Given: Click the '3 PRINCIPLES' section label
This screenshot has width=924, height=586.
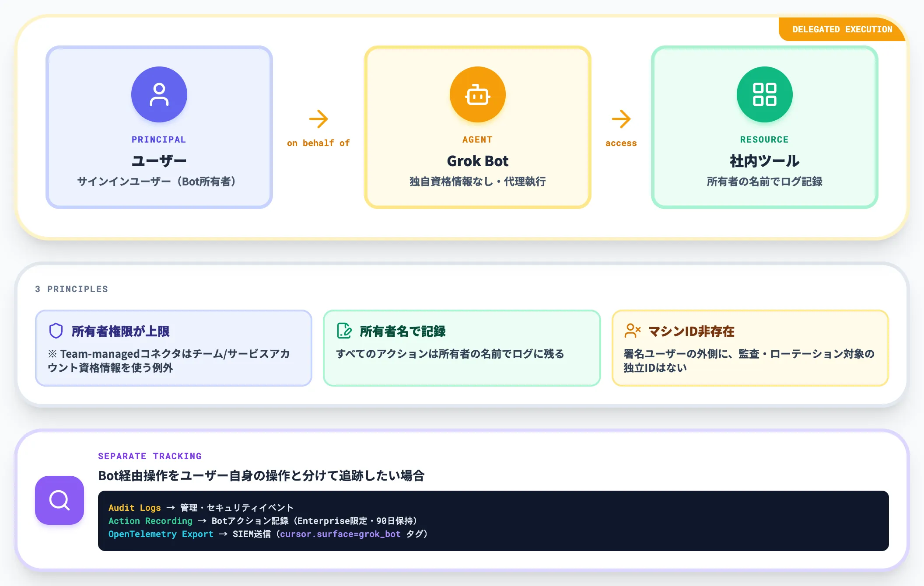Looking at the screenshot, I should coord(71,289).
